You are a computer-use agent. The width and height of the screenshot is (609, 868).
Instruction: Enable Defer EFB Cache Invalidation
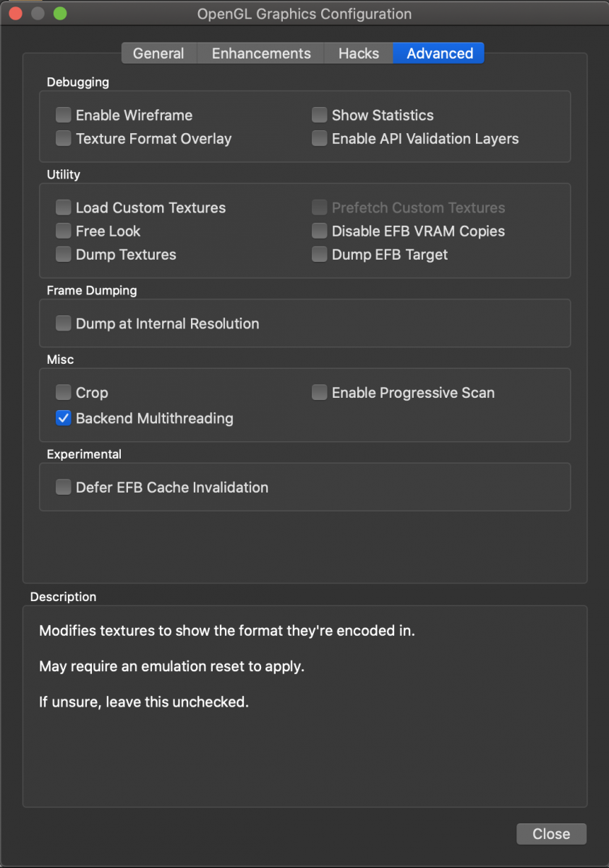pyautogui.click(x=64, y=488)
